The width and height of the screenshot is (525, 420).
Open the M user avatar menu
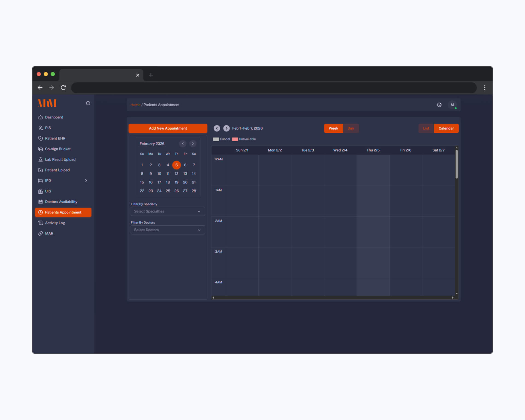(452, 105)
